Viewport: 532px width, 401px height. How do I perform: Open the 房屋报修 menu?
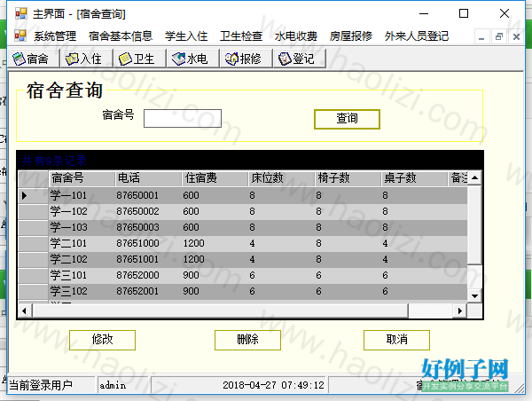click(351, 36)
